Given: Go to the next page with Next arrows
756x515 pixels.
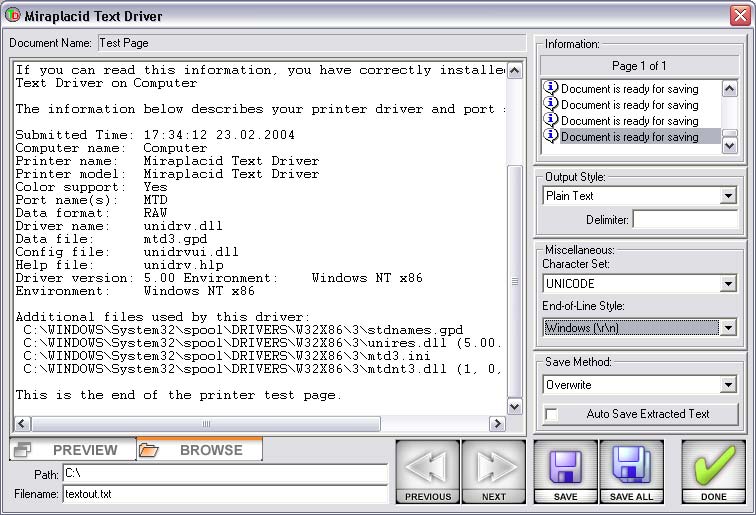Looking at the screenshot, I should coord(494,472).
